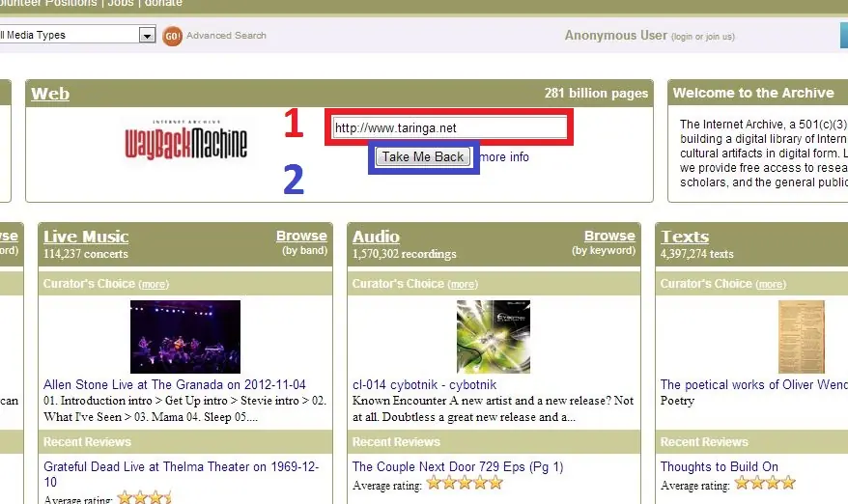
Task: Open The Couple Next Door 729 Eps review
Action: [458, 467]
